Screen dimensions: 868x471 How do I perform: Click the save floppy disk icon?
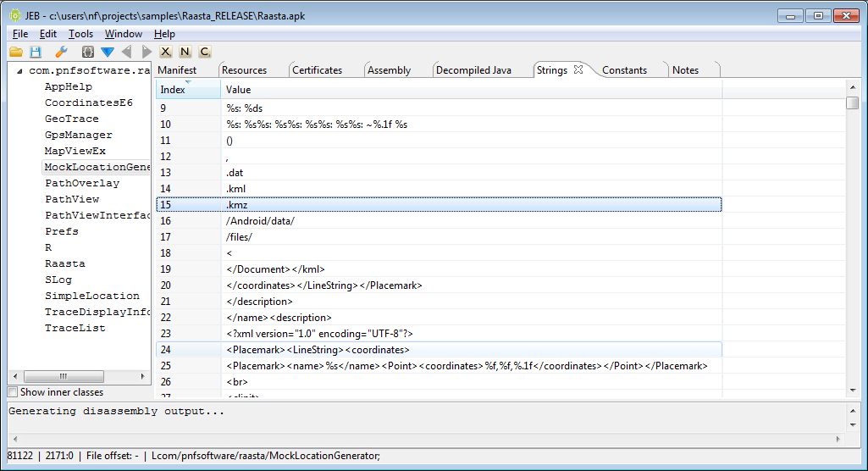[x=36, y=53]
